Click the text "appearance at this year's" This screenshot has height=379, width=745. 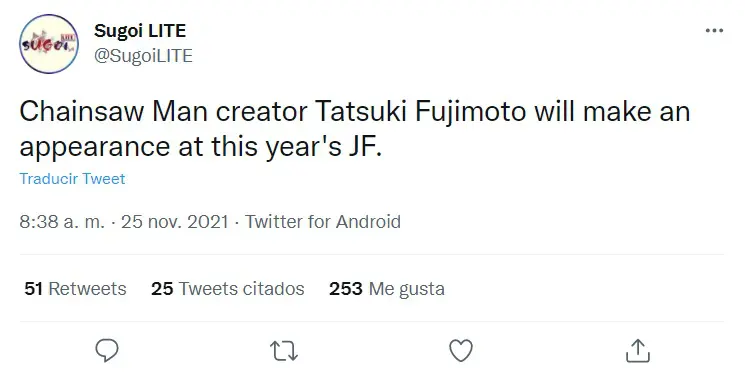(x=181, y=146)
